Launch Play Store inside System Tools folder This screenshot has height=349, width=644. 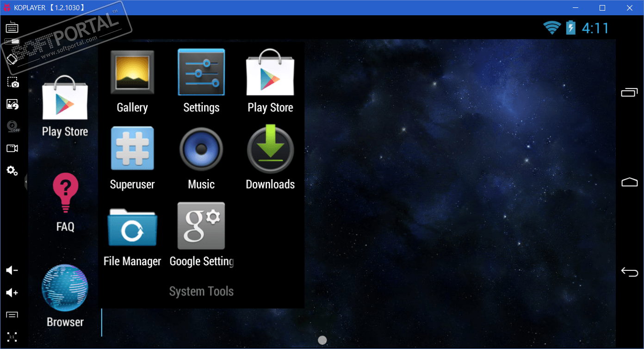(270, 82)
